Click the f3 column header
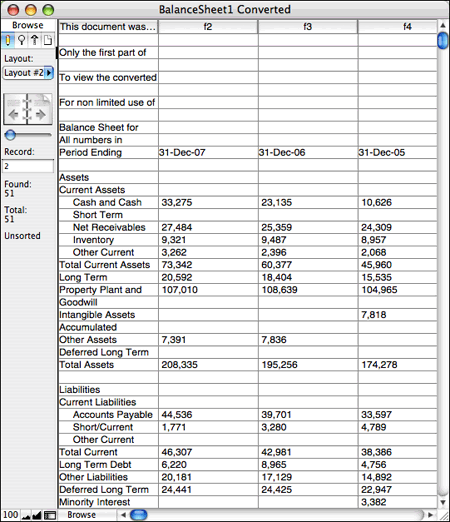The height and width of the screenshot is (522, 450). 308,27
